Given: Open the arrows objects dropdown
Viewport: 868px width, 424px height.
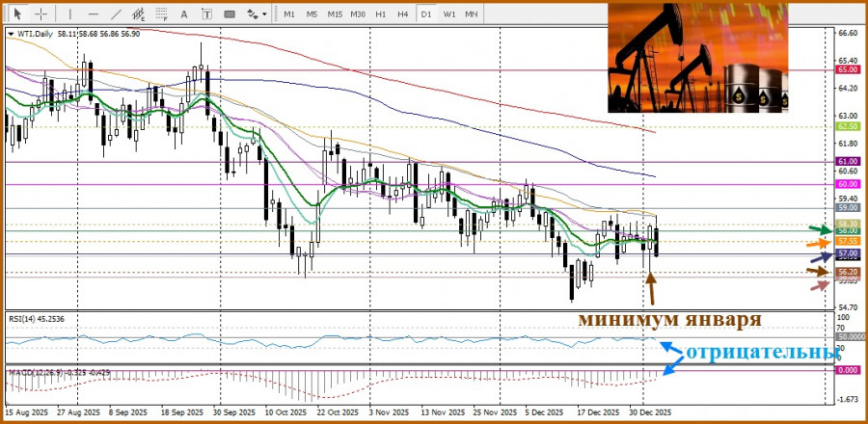Looking at the screenshot, I should point(258,14).
